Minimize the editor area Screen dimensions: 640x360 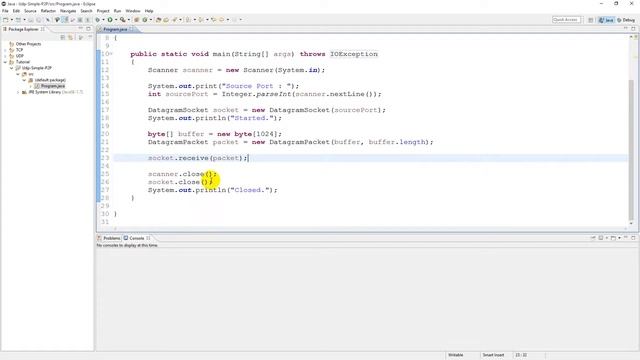tap(626, 29)
